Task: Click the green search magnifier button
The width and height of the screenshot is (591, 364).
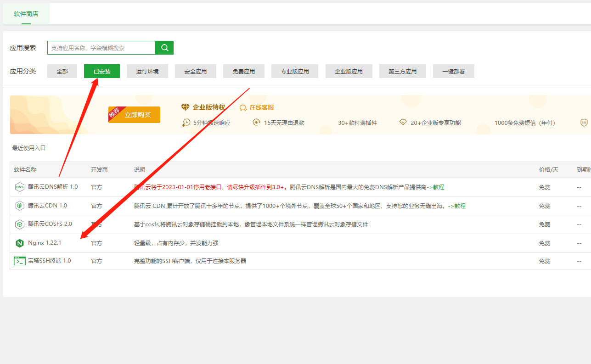Action: point(164,48)
